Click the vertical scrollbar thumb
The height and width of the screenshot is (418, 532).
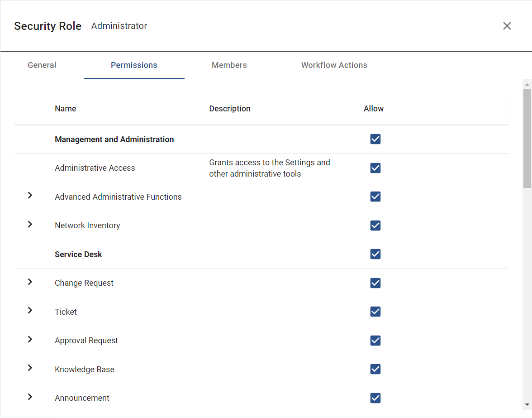click(527, 138)
